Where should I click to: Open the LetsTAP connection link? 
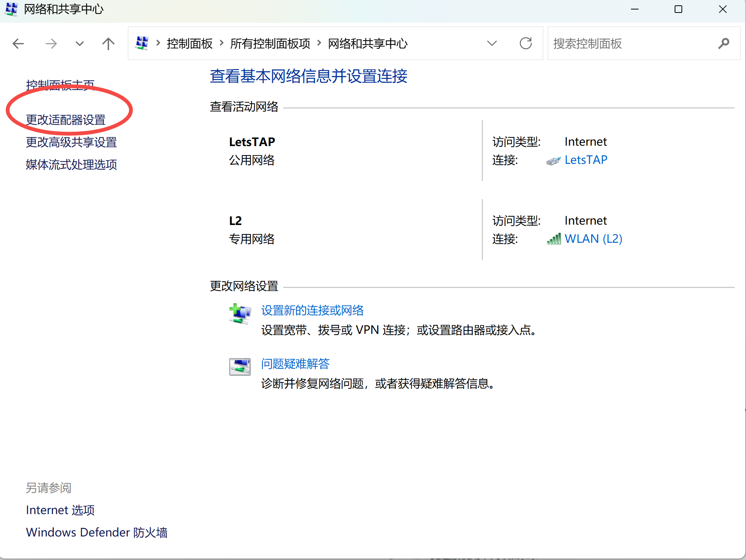click(x=586, y=160)
